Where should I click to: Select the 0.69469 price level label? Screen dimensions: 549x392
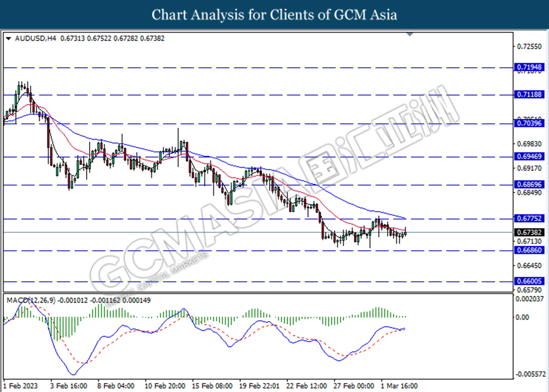529,156
